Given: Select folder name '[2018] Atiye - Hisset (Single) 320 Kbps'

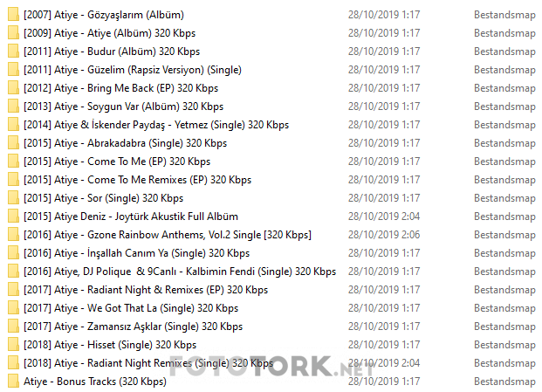Looking at the screenshot, I should coord(110,345).
